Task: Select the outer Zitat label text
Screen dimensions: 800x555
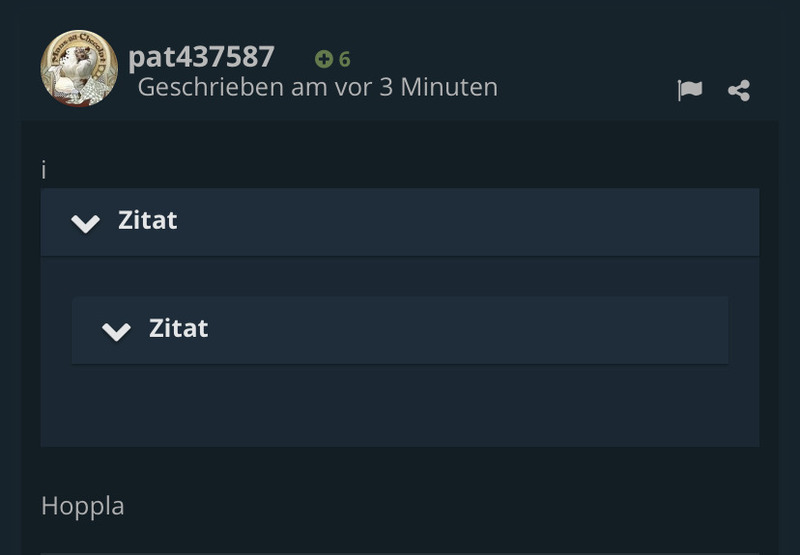Action: 147,220
